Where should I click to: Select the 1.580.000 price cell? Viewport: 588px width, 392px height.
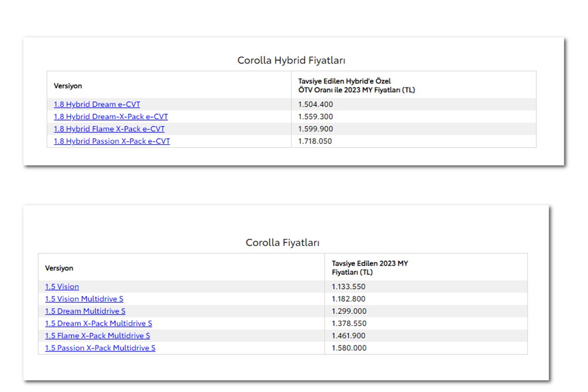pyautogui.click(x=349, y=348)
